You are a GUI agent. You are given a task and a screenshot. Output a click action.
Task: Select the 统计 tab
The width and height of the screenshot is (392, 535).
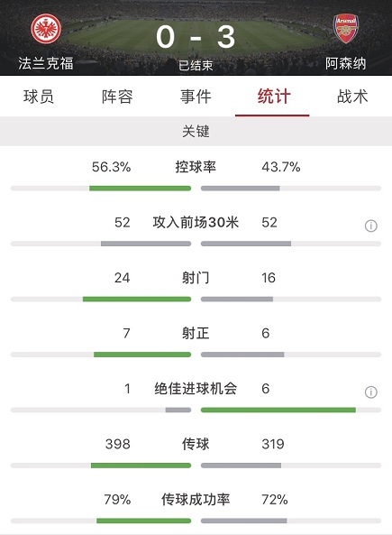coord(274,97)
